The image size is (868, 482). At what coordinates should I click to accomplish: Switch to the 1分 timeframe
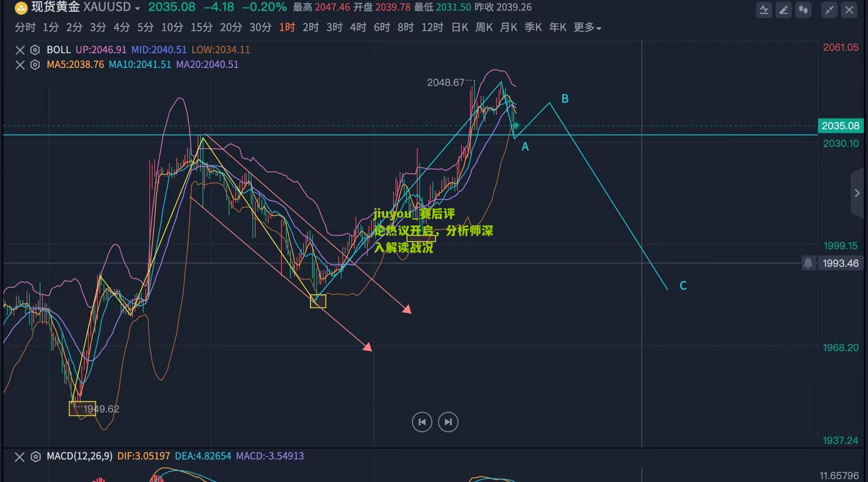tap(50, 28)
